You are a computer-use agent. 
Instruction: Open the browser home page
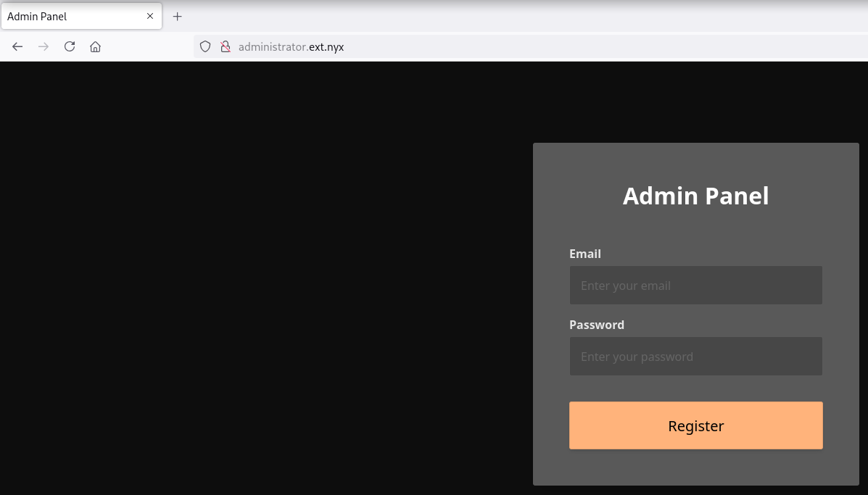pyautogui.click(x=95, y=46)
